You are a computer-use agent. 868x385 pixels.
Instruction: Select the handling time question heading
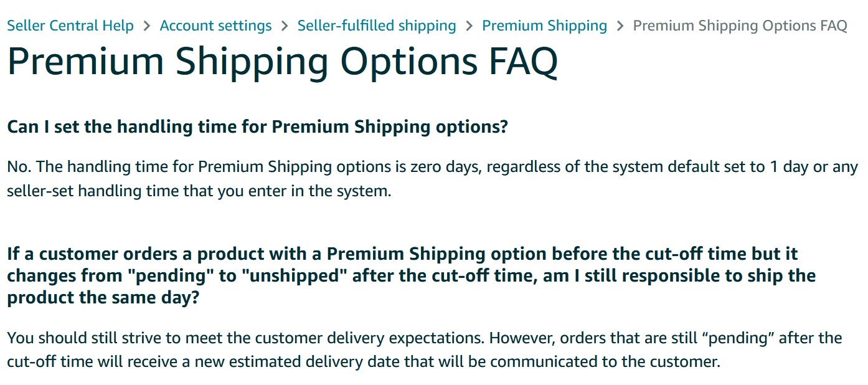click(x=258, y=127)
